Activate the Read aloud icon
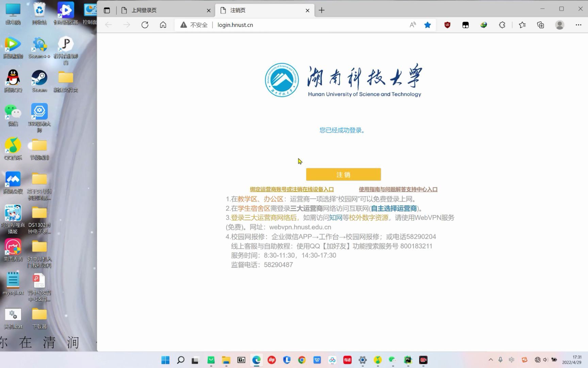The height and width of the screenshot is (368, 588). coord(413,25)
